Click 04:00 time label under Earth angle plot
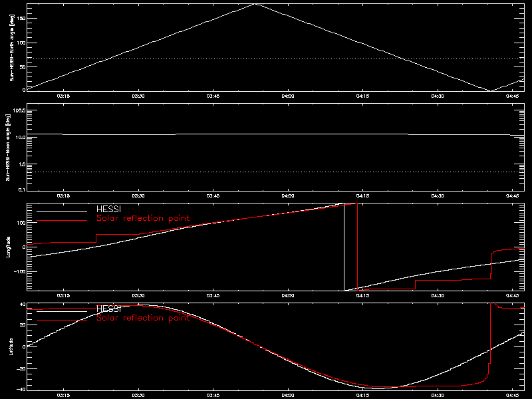 [288, 96]
